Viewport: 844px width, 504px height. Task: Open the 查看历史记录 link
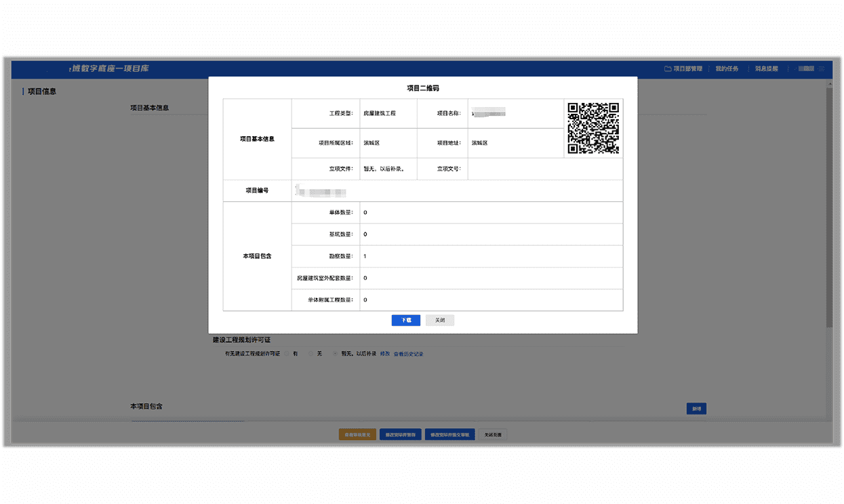pyautogui.click(x=408, y=354)
